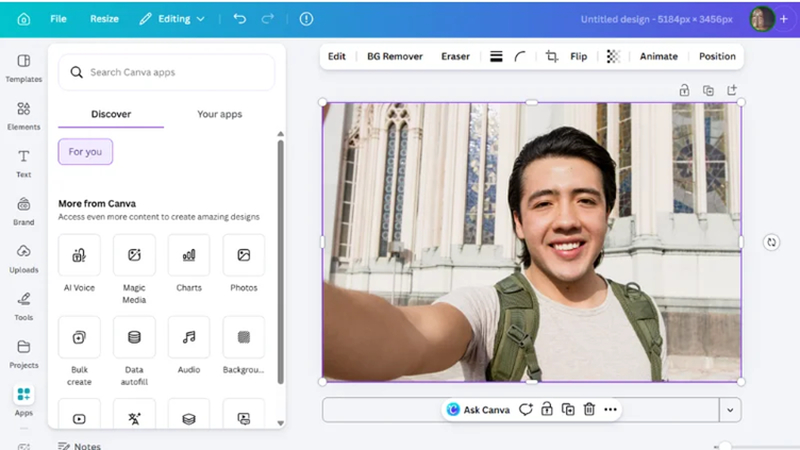Screen dimensions: 800x450
Task: Lock the page with the lock icon above canvas
Action: point(684,90)
